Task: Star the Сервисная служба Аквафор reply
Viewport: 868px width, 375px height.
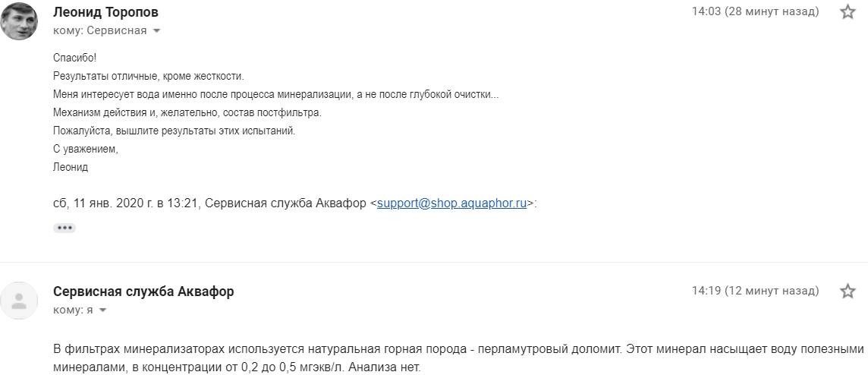Action: click(x=848, y=291)
